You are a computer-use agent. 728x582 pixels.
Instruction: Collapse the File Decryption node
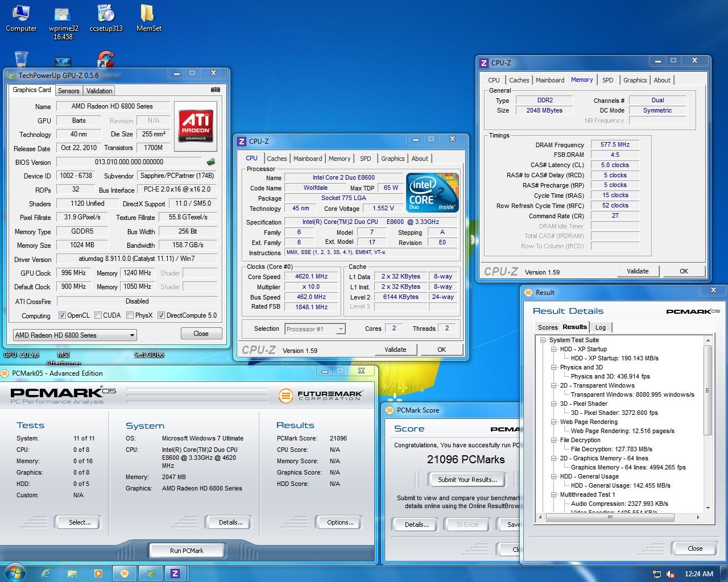(x=554, y=440)
